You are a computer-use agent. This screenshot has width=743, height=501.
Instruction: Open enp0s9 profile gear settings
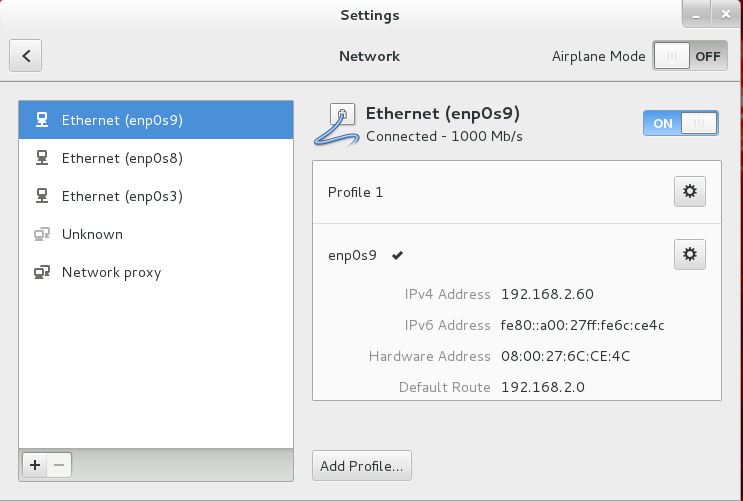689,255
